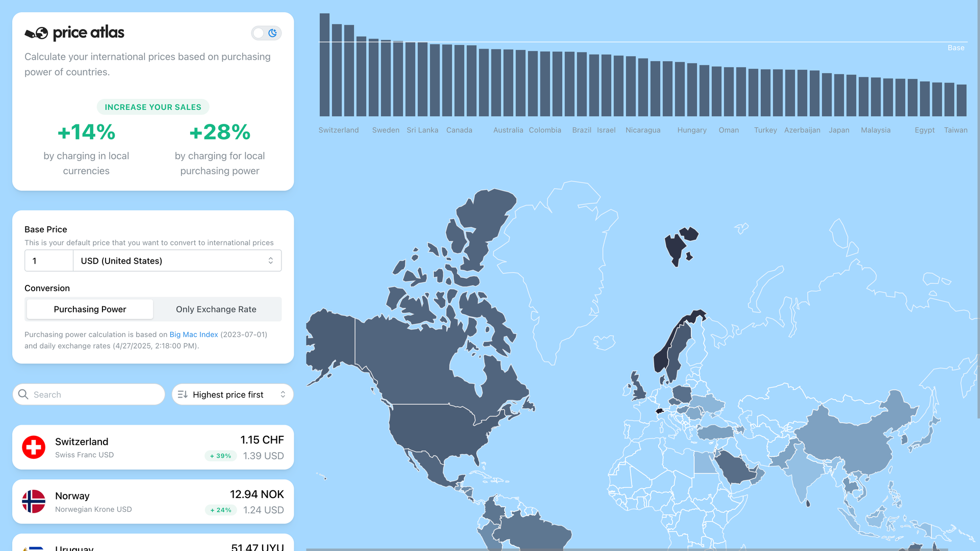Click the base price amount field
980x551 pixels.
(x=49, y=261)
